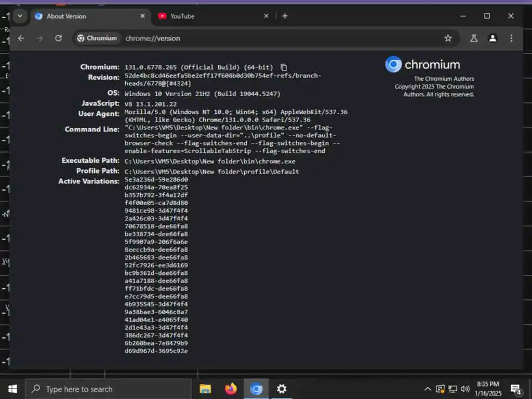This screenshot has height=399, width=532.
Task: Open File Explorer from the taskbar
Action: pyautogui.click(x=205, y=389)
